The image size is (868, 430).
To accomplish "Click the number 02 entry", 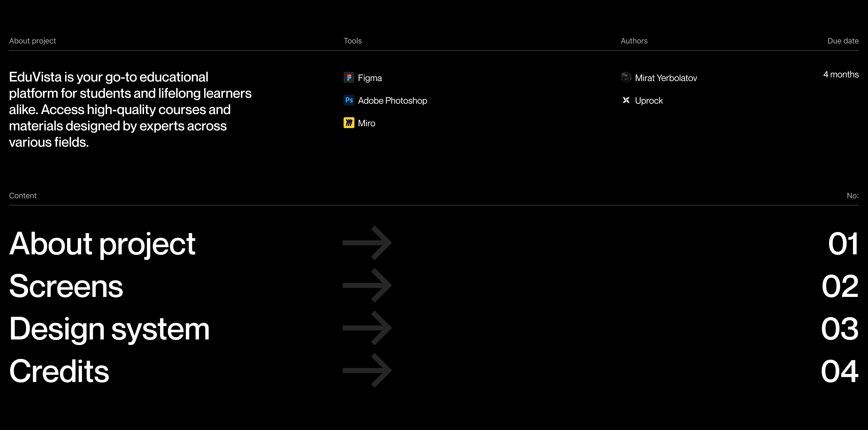I will tap(840, 286).
